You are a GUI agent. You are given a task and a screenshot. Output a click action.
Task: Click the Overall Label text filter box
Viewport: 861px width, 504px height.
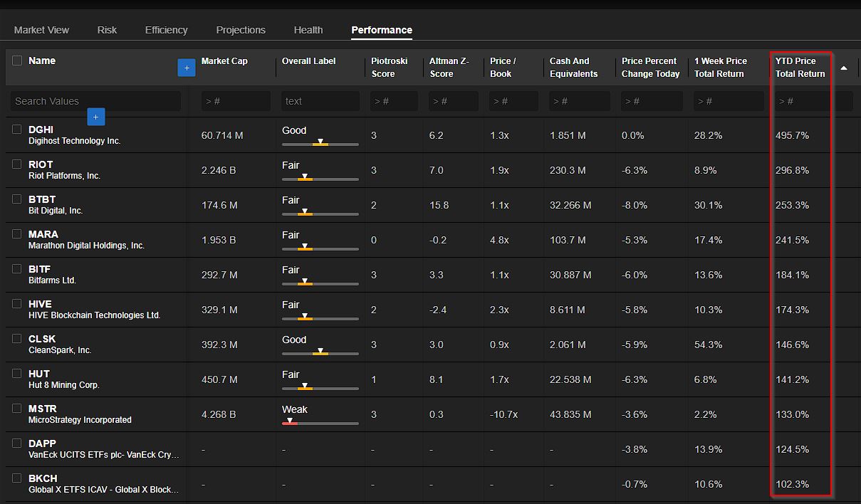(320, 101)
